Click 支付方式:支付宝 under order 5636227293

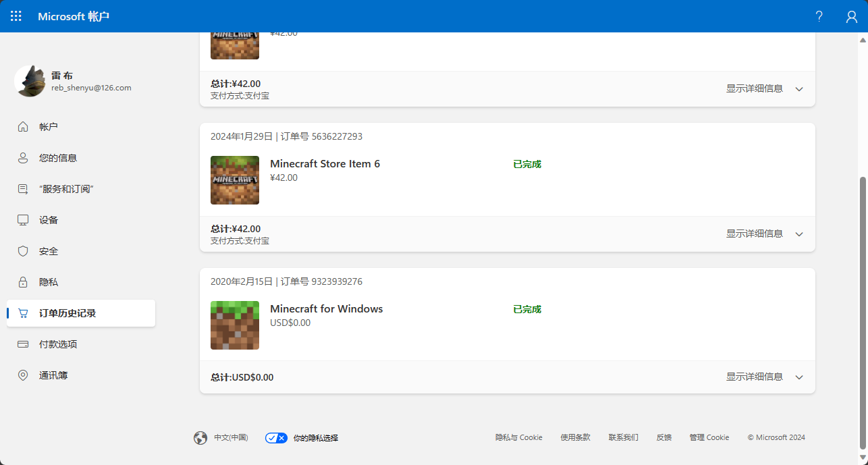pyautogui.click(x=240, y=241)
